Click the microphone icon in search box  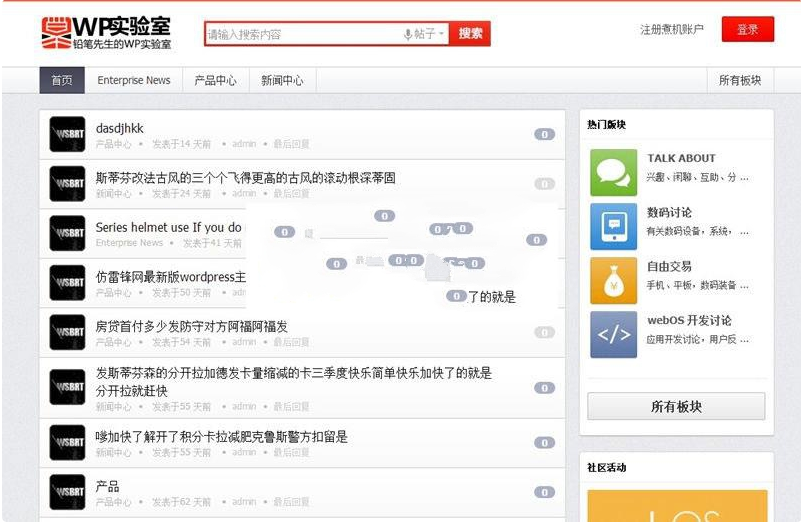click(408, 35)
